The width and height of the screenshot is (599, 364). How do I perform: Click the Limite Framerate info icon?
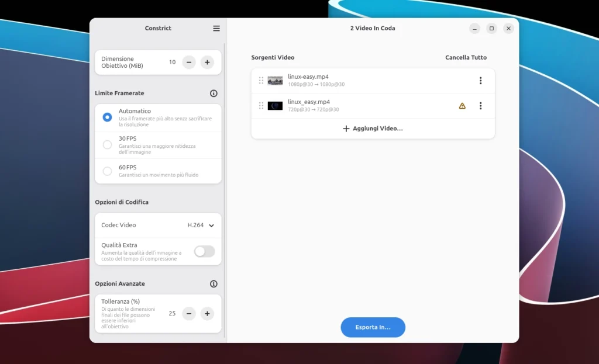click(214, 93)
